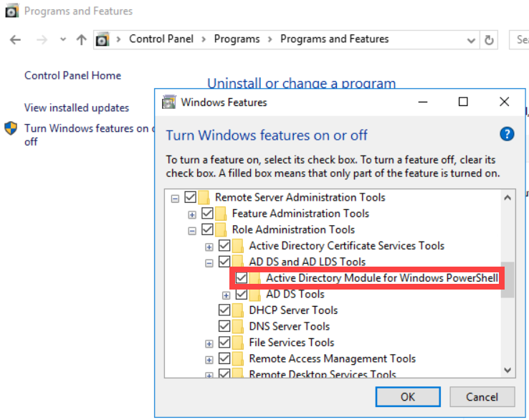Screen dimensions: 529x420
Task: Click the Remote Server Administration Tools folder icon
Action: pos(204,197)
